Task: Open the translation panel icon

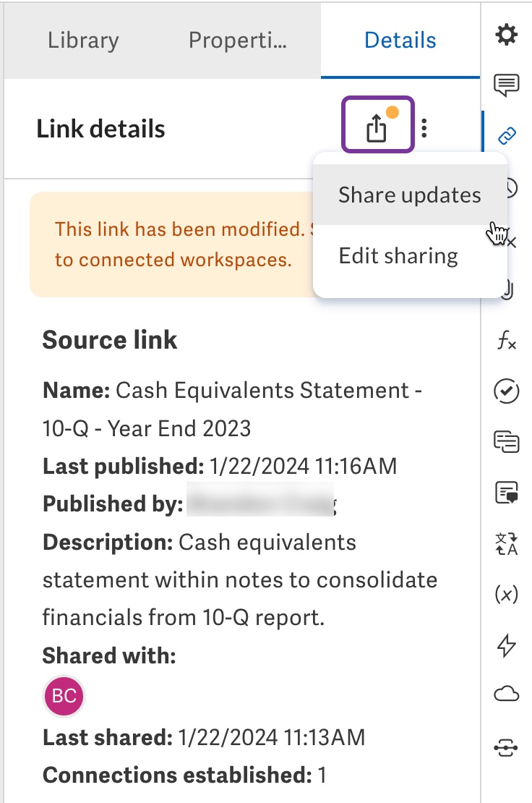Action: click(507, 544)
